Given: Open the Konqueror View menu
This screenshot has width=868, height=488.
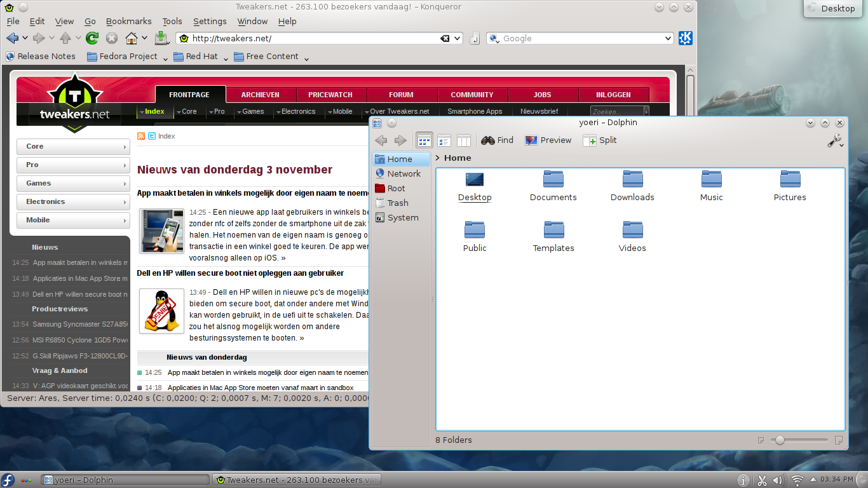Looking at the screenshot, I should [64, 21].
